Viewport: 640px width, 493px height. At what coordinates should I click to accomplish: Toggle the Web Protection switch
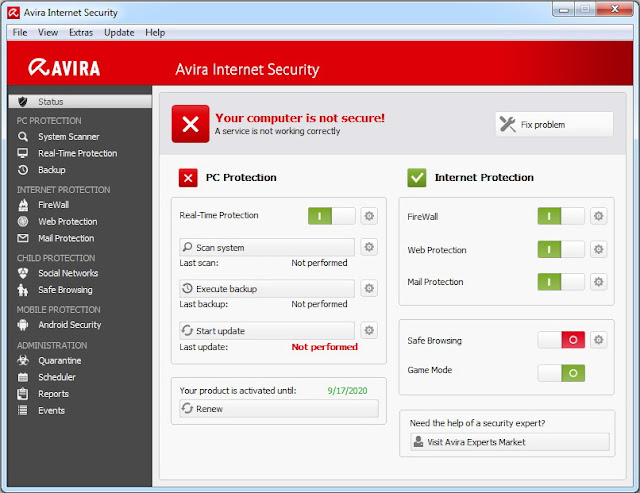pos(561,249)
